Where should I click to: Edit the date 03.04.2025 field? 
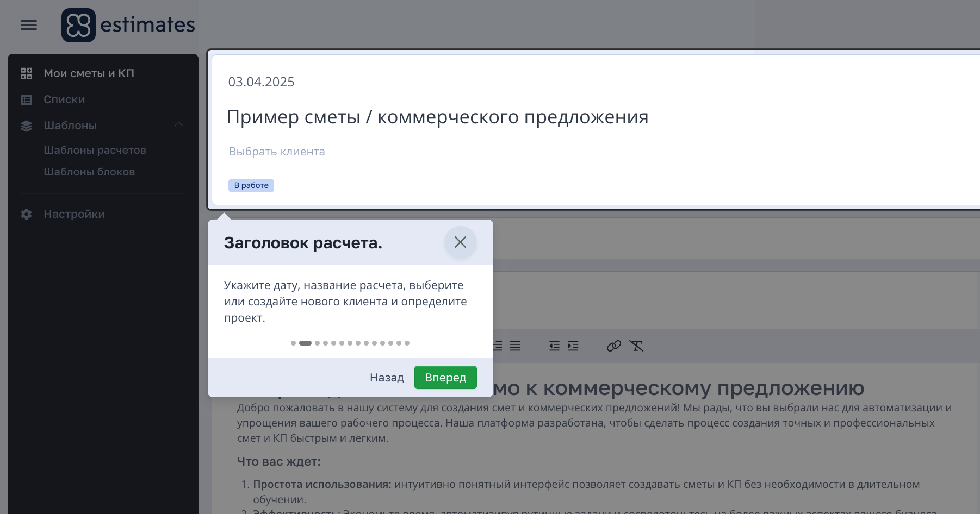pyautogui.click(x=261, y=82)
